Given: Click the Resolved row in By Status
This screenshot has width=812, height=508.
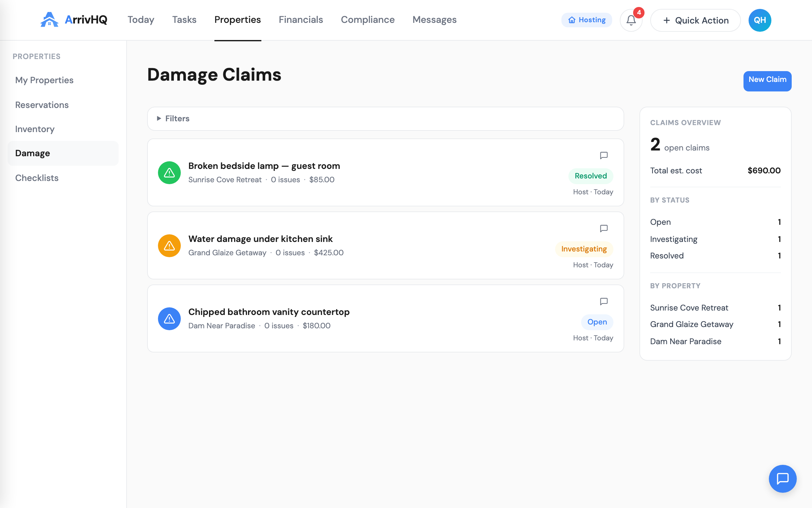Looking at the screenshot, I should pos(715,256).
